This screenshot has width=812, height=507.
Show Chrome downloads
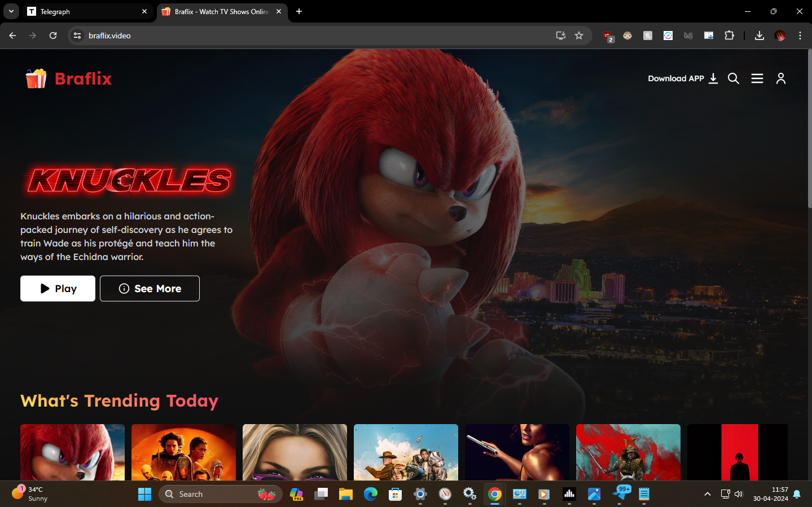[x=760, y=36]
